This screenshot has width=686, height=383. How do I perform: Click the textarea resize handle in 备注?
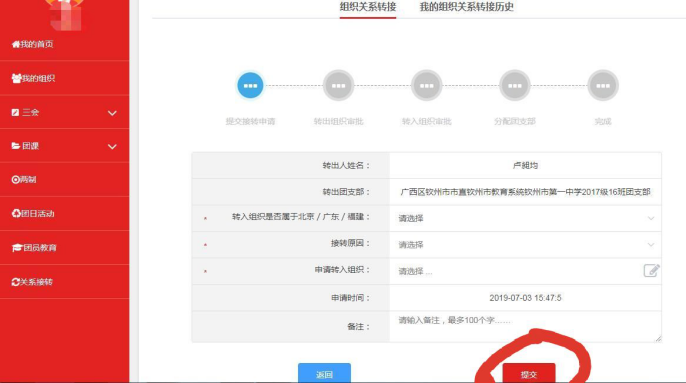click(658, 338)
